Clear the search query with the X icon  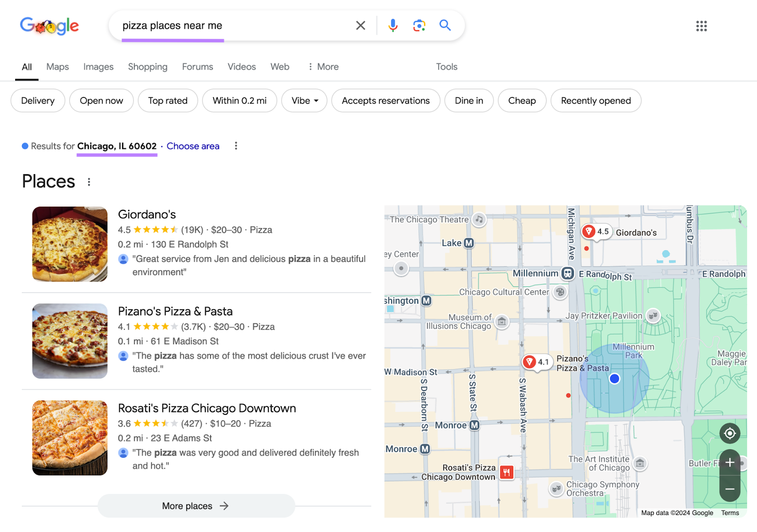[x=361, y=26]
